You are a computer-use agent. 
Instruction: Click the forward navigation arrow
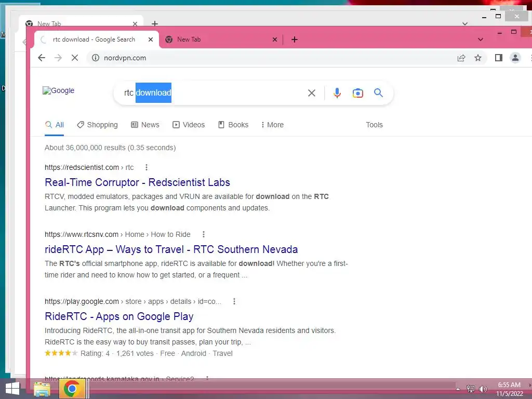[x=58, y=58]
